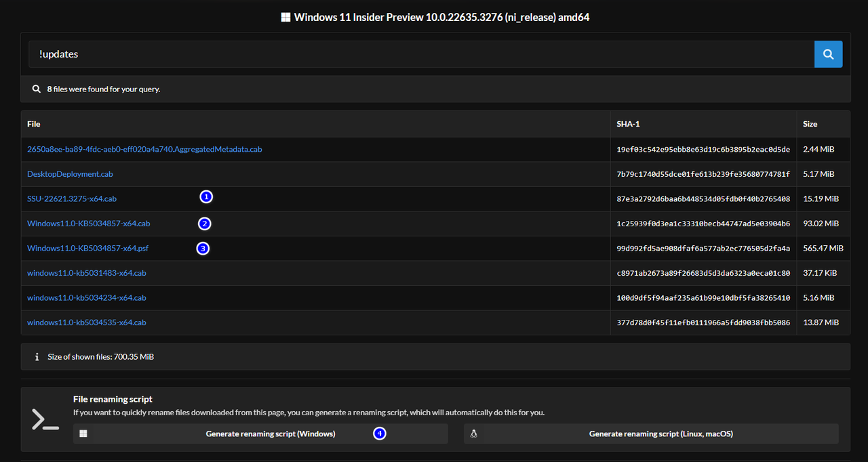Click SHA-1 hash c8971ab2673a89f26683d5d3da6323a0eca01c80
Image resolution: width=868 pixels, height=462 pixels.
click(703, 273)
